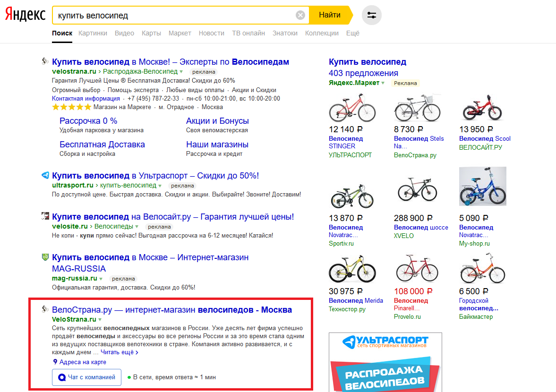Viewport: 556px width, 392px height.
Task: Open the Pinarello bike thumbnail at 108 000 ₽
Action: [x=417, y=268]
